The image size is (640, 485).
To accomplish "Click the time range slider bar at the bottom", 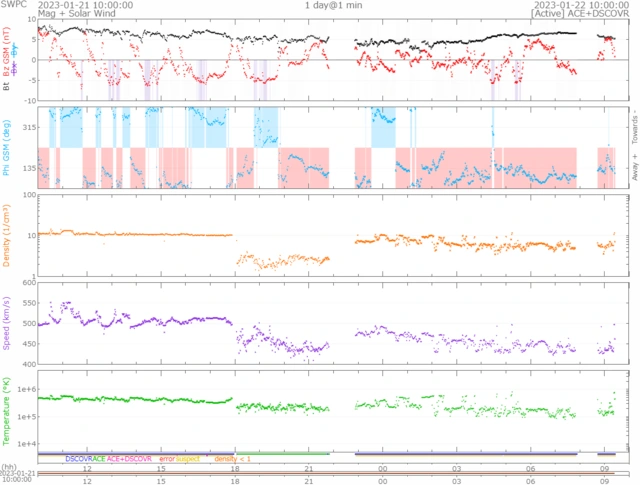I will coord(333,474).
